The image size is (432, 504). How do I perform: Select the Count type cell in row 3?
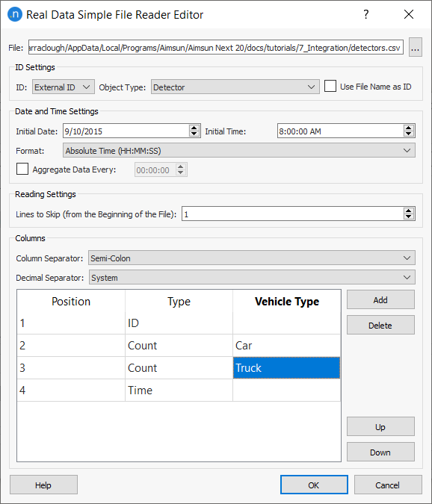179,367
